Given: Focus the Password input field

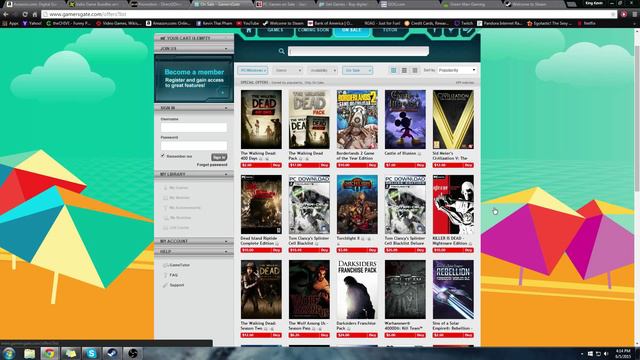Looking at the screenshot, I should (193, 146).
